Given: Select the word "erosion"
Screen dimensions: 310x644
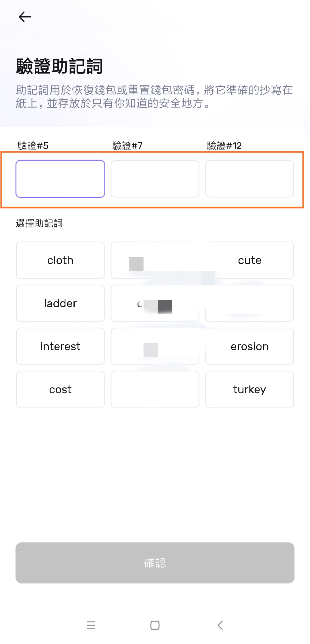Looking at the screenshot, I should pos(249,346).
